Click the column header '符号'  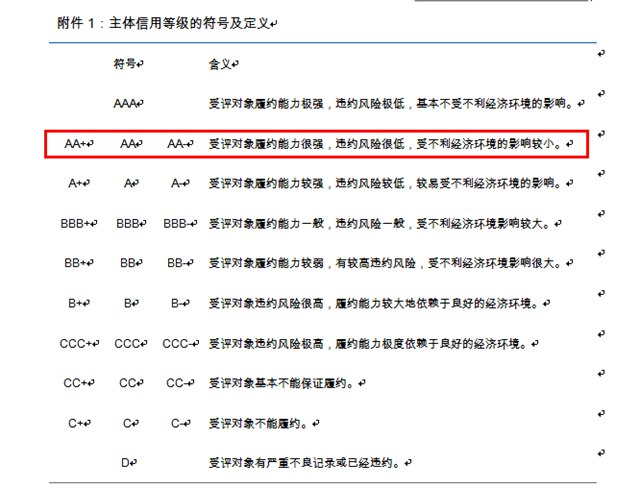124,64
